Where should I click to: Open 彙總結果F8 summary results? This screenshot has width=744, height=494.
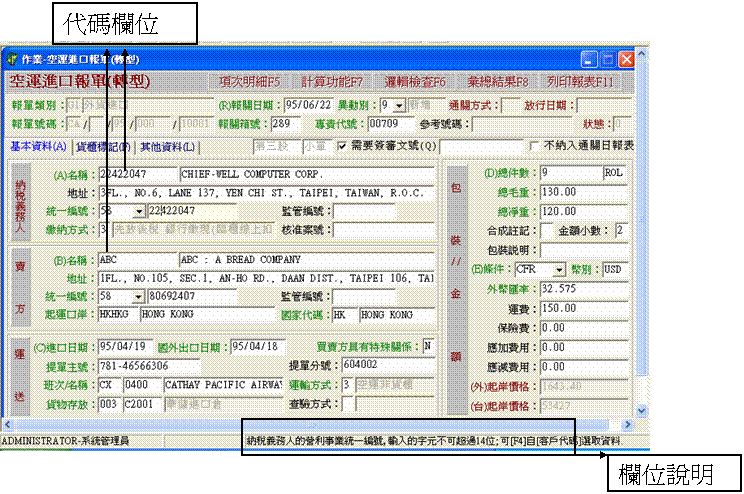pyautogui.click(x=497, y=82)
